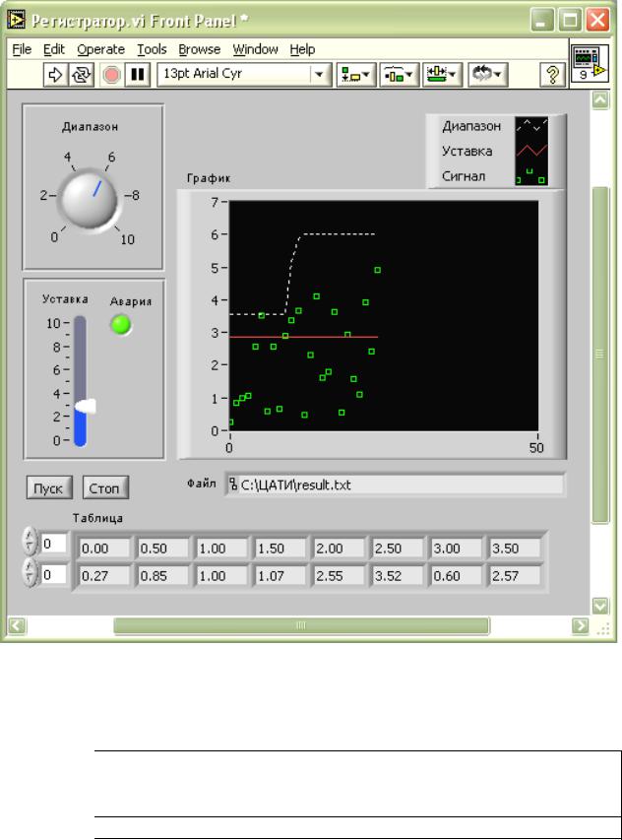
Task: Click the Сигнал green plot legend sample
Action: (531, 175)
